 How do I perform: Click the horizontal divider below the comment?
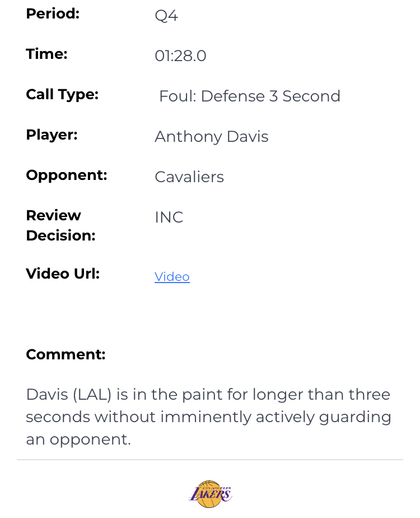pos(210,460)
